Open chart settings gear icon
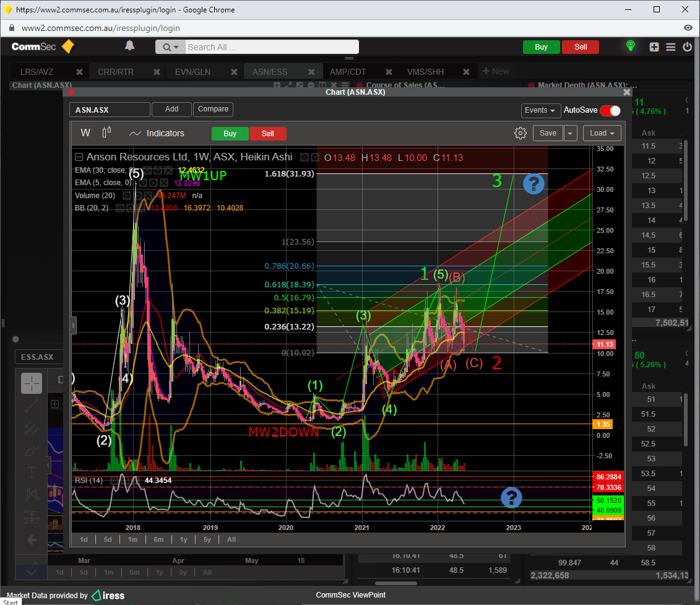Image resolution: width=700 pixels, height=605 pixels. click(520, 133)
